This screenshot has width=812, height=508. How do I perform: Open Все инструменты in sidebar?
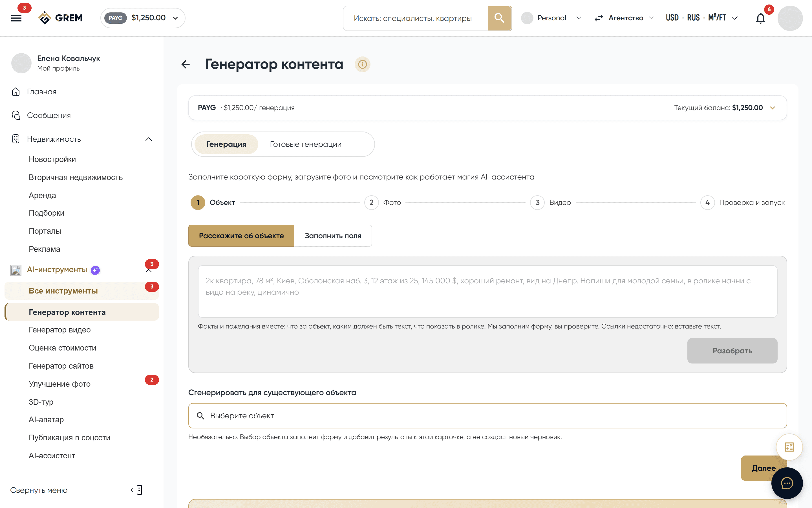[81, 291]
